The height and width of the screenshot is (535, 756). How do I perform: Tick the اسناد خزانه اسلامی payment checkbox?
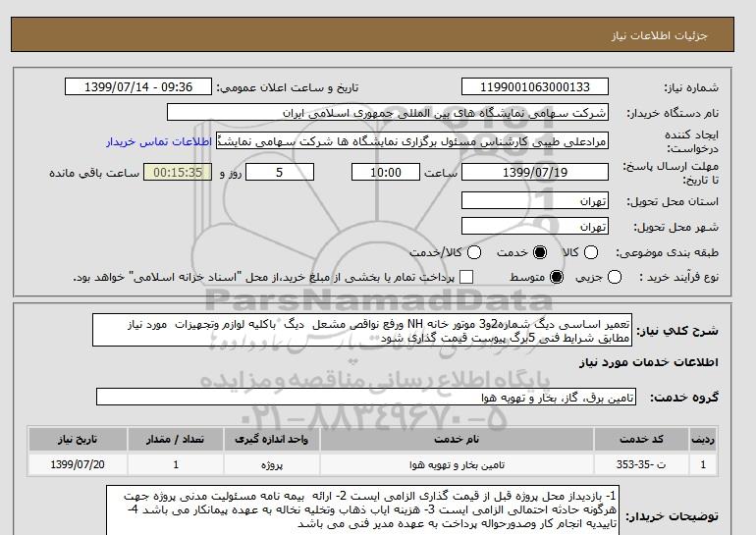(x=466, y=277)
